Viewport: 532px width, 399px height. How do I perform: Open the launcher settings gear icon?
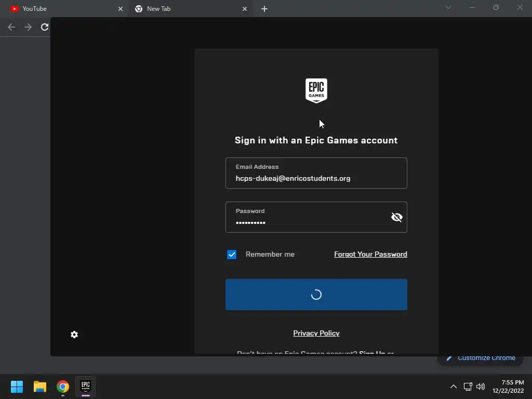[74, 335]
